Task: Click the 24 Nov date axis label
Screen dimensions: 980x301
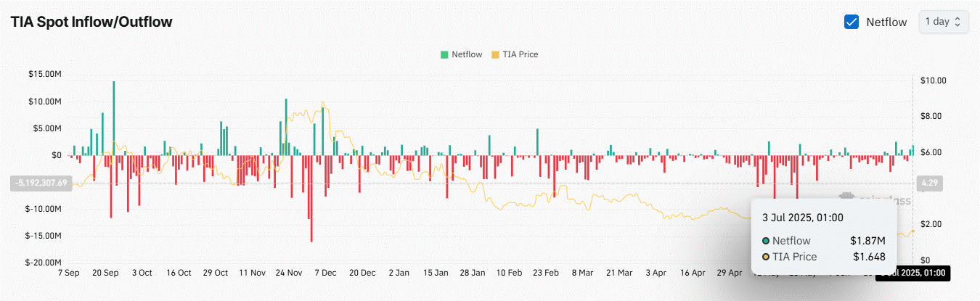Action: 289,273
